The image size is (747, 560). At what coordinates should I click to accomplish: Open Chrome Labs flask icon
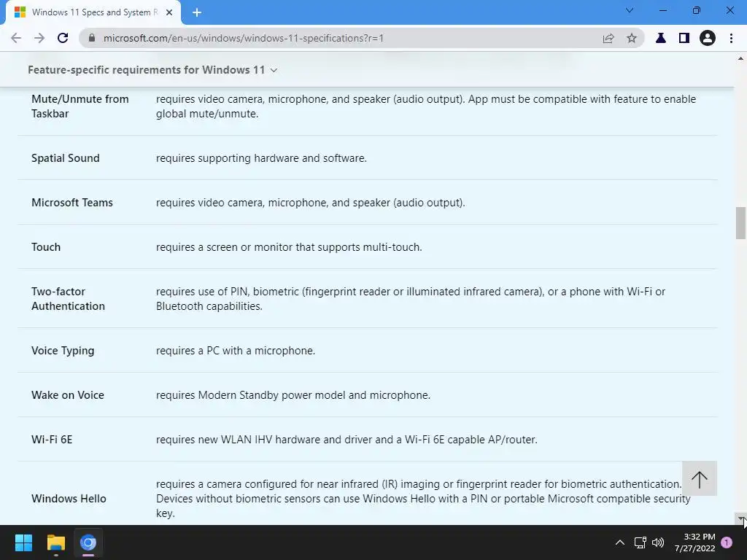661,38
